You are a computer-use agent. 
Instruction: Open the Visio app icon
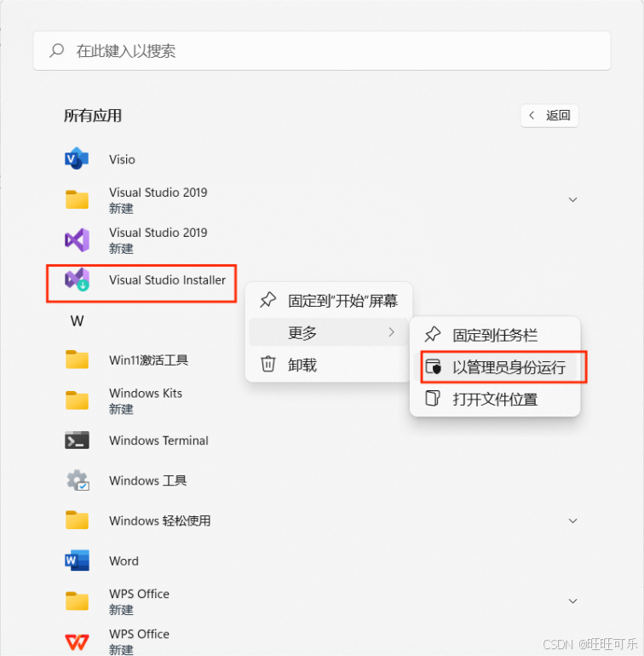[x=77, y=159]
